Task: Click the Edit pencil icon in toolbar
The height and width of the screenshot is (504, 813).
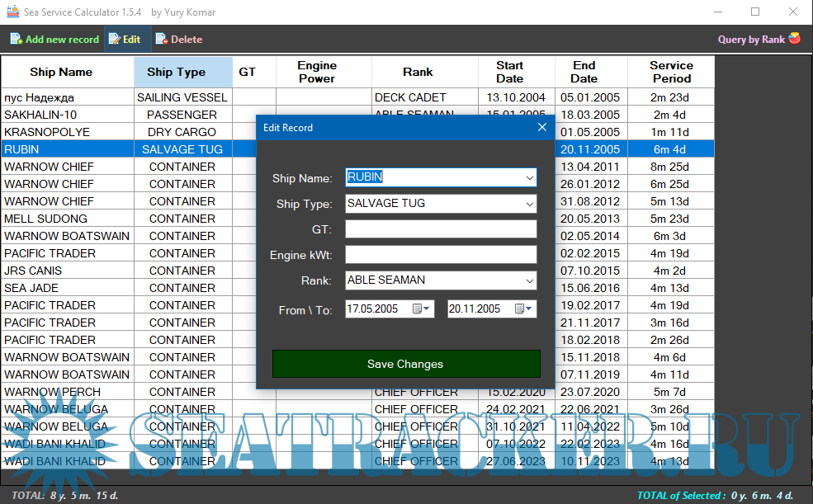Action: pyautogui.click(x=114, y=39)
